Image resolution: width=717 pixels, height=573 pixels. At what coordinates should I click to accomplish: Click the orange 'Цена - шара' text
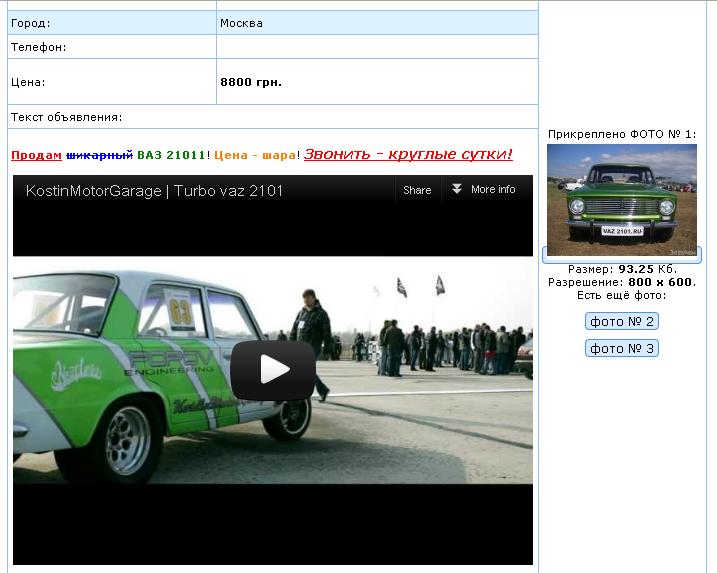[x=255, y=155]
